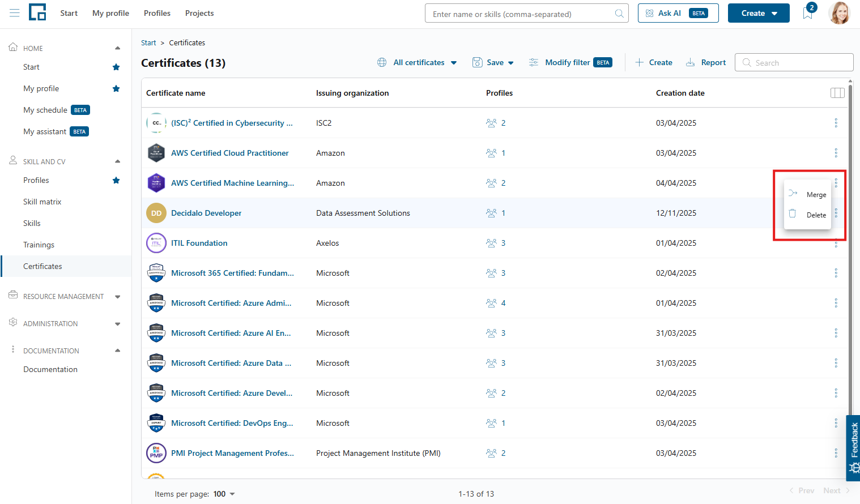
Task: Open the bookmarks icon with badge 2
Action: [808, 13]
